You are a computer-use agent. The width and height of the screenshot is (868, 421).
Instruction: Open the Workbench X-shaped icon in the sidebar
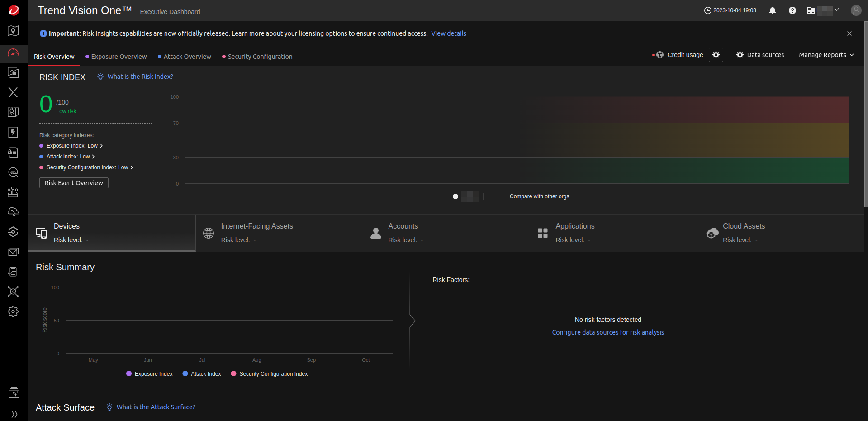pos(13,92)
